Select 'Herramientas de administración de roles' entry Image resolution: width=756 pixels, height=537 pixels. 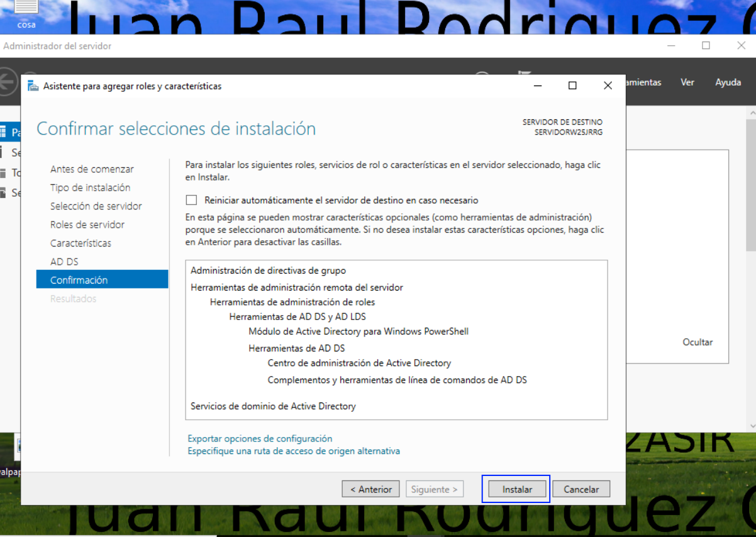(x=292, y=302)
